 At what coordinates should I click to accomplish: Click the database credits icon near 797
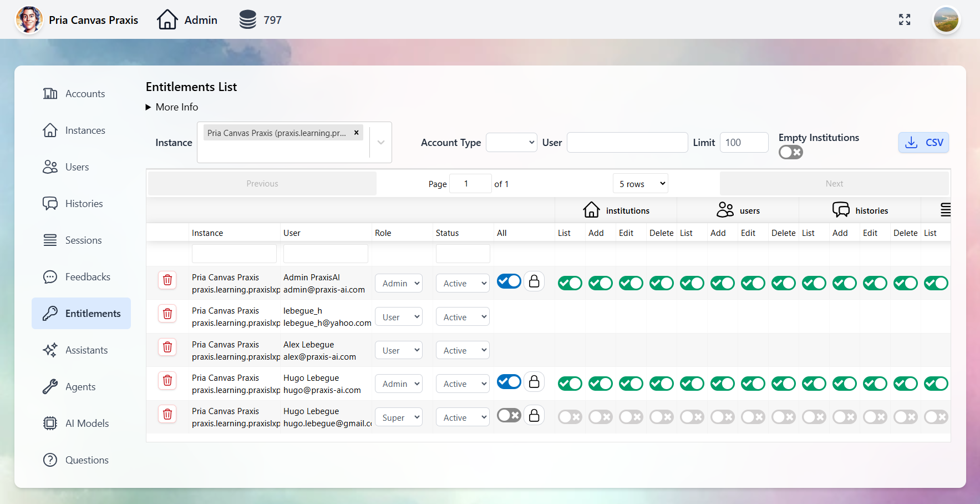pyautogui.click(x=247, y=20)
